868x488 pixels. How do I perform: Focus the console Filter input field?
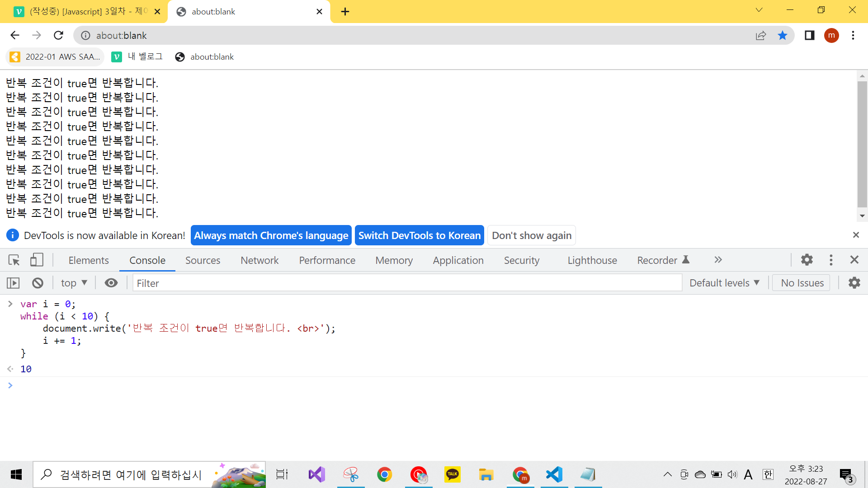(x=407, y=283)
